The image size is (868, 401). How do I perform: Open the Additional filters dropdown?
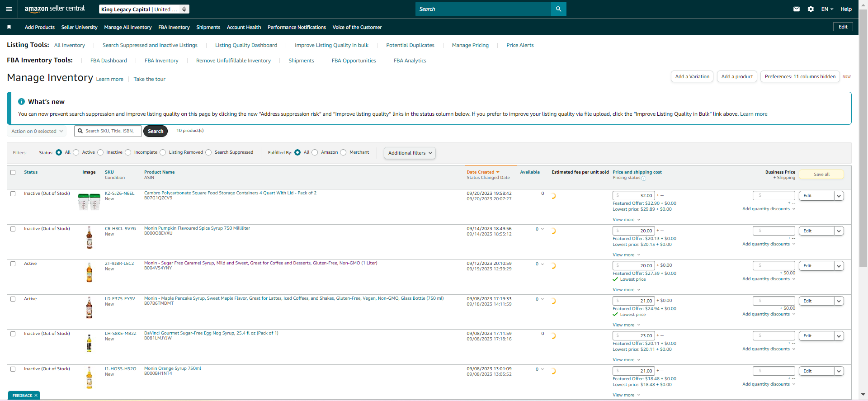coord(410,153)
